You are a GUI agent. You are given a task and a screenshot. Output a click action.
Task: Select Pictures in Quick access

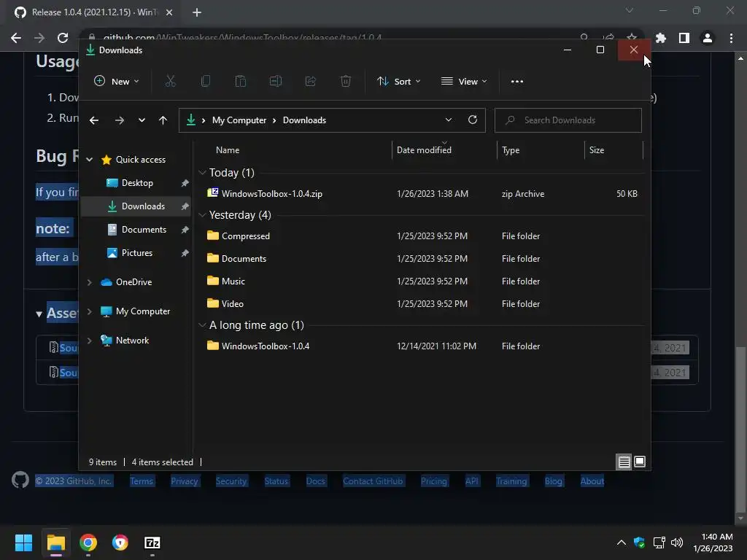[x=136, y=253]
